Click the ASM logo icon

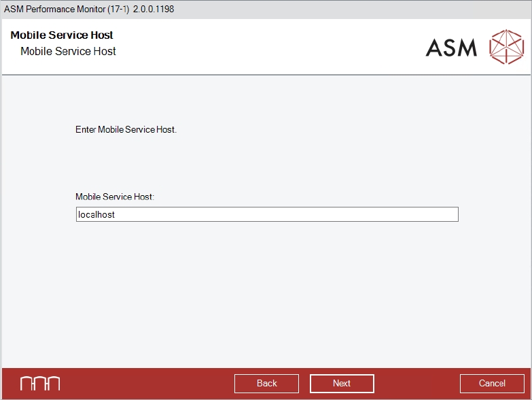pyautogui.click(x=507, y=47)
